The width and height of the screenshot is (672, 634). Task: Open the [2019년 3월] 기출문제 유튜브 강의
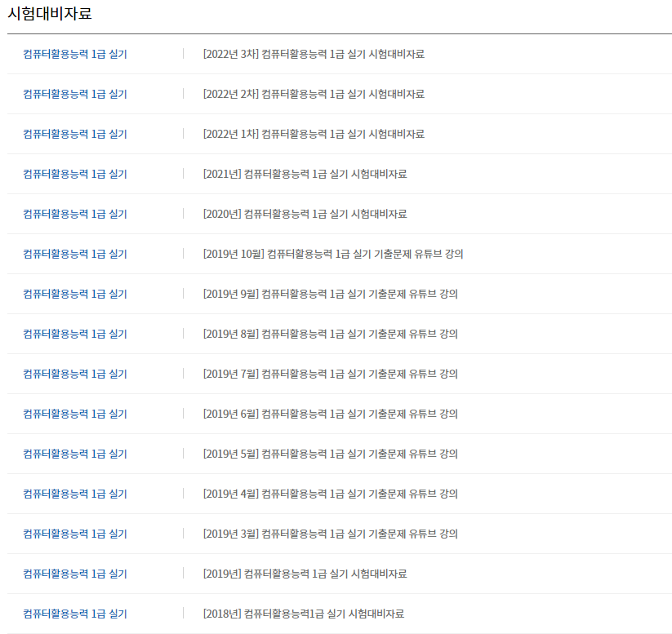[330, 534]
